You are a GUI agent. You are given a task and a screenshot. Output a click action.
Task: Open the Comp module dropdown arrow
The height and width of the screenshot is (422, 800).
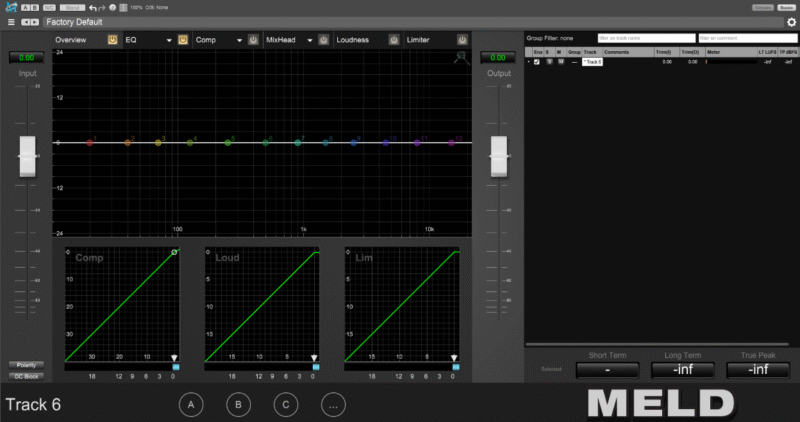[x=240, y=40]
